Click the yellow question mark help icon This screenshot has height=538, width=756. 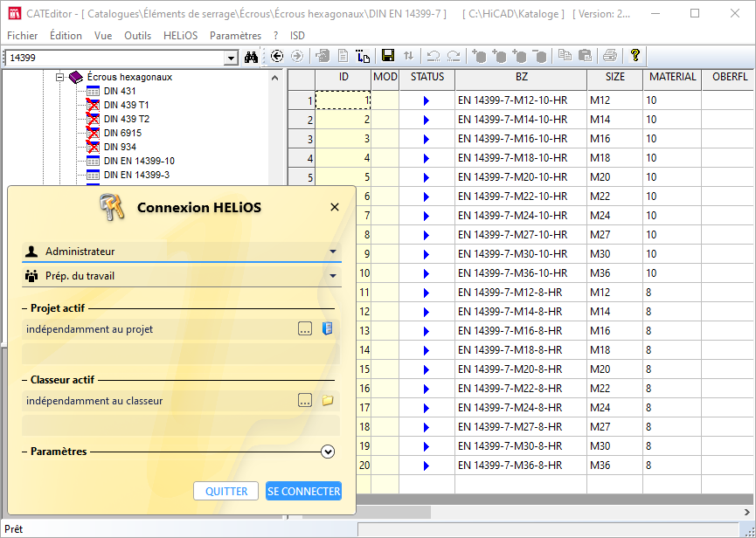(x=635, y=55)
